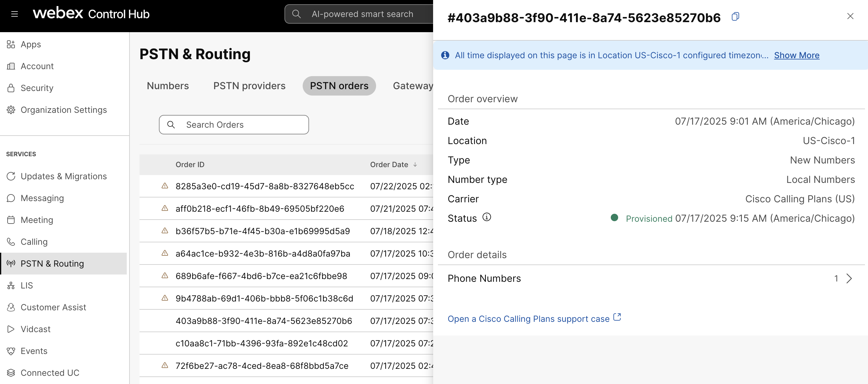The image size is (868, 384).
Task: Click the Phone Numbers row label
Action: (x=484, y=278)
